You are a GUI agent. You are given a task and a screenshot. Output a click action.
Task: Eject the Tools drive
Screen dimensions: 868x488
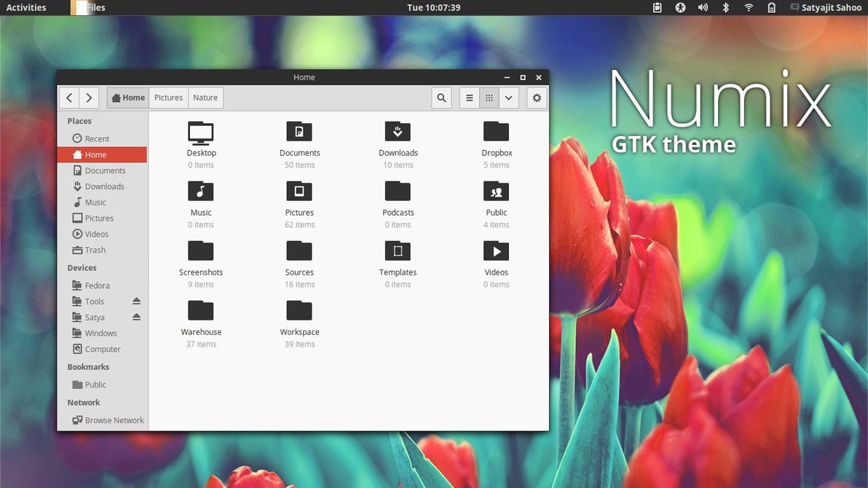(136, 302)
